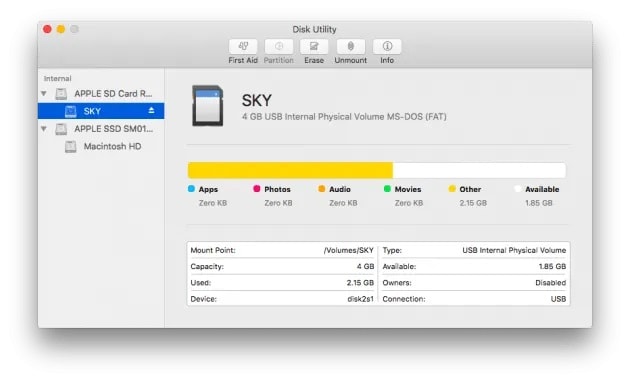Click the Internal sidebar section header
The width and height of the screenshot is (630, 382).
click(x=57, y=78)
